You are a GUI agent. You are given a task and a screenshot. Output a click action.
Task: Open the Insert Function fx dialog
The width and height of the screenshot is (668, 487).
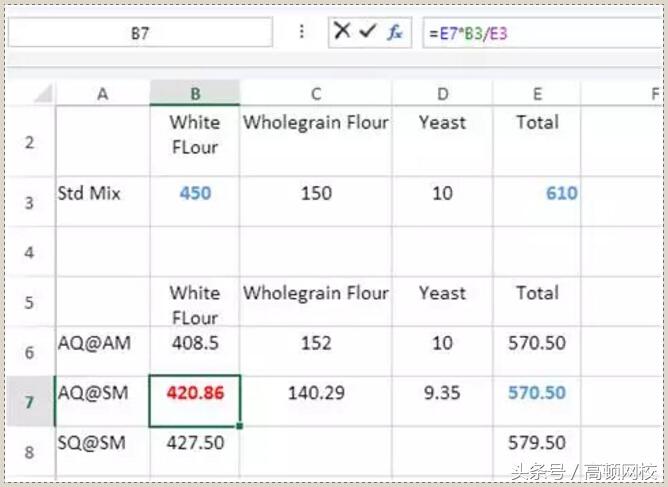click(x=394, y=32)
